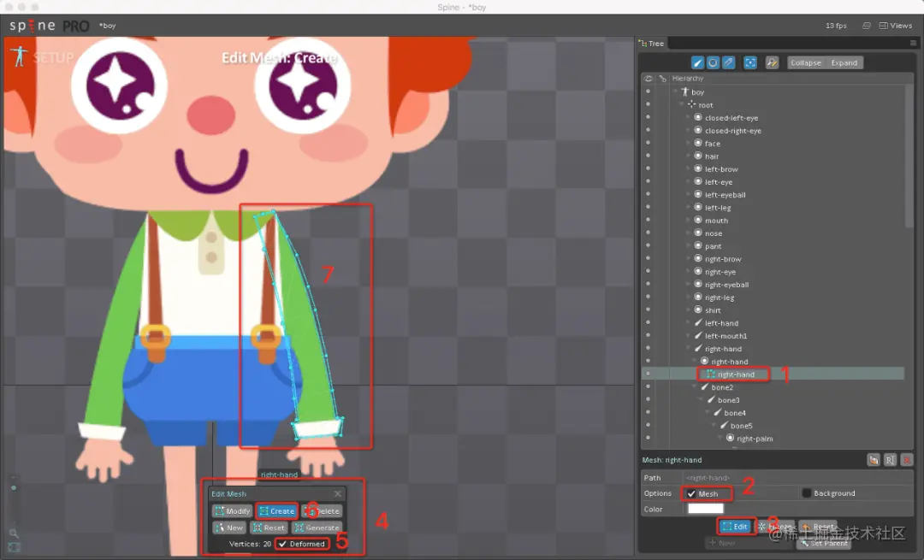924x560 pixels.
Task: Click the duplicate mesh icon in properties
Action: pos(874,460)
